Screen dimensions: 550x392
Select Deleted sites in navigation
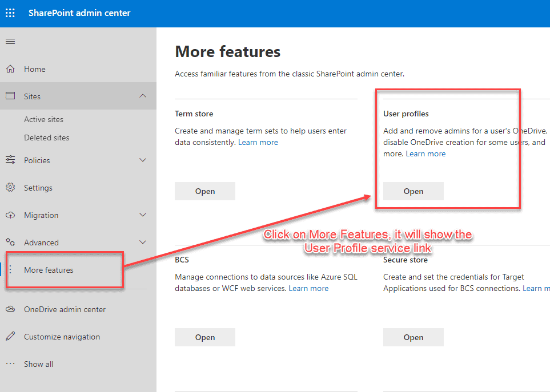tap(46, 138)
